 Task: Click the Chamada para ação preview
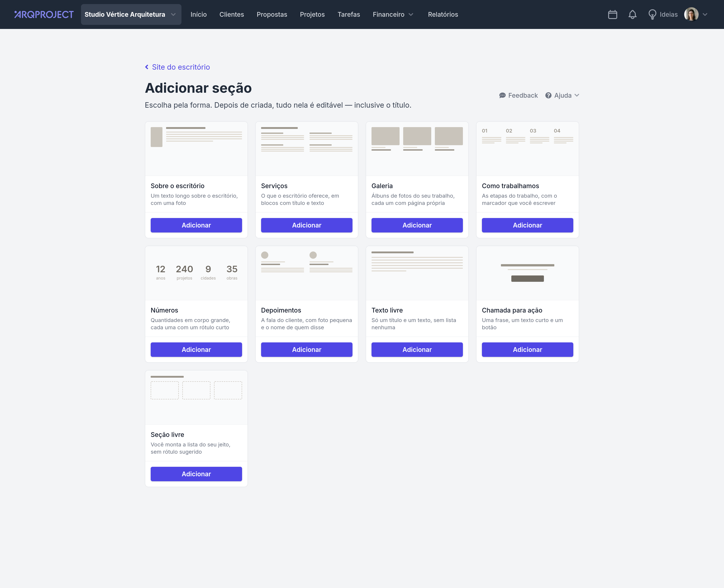[528, 273]
